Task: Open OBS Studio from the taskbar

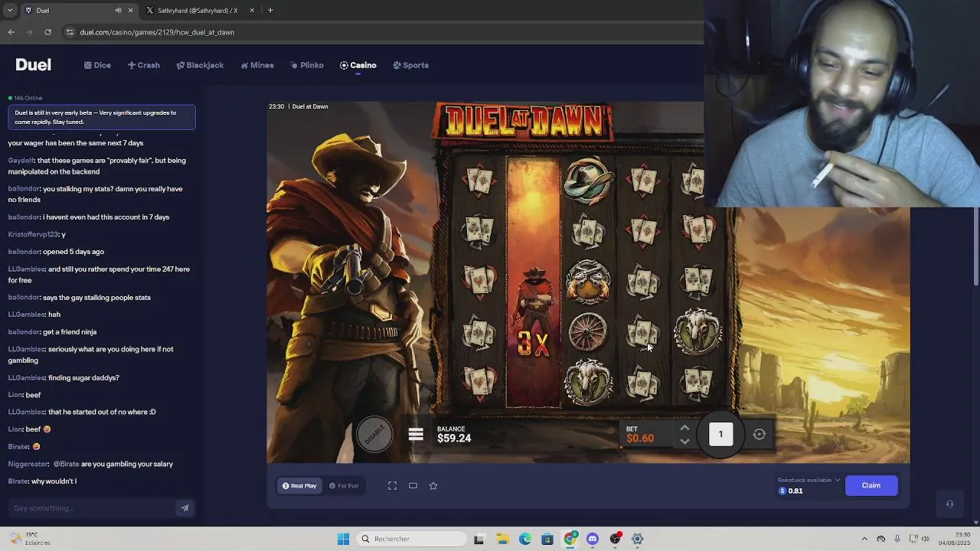Action: point(615,539)
